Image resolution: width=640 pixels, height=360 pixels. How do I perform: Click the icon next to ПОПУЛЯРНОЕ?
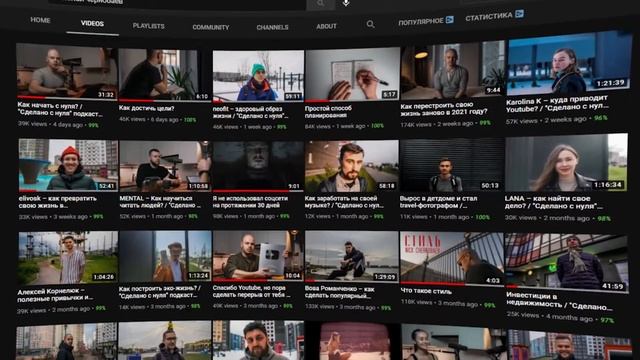[x=449, y=19]
